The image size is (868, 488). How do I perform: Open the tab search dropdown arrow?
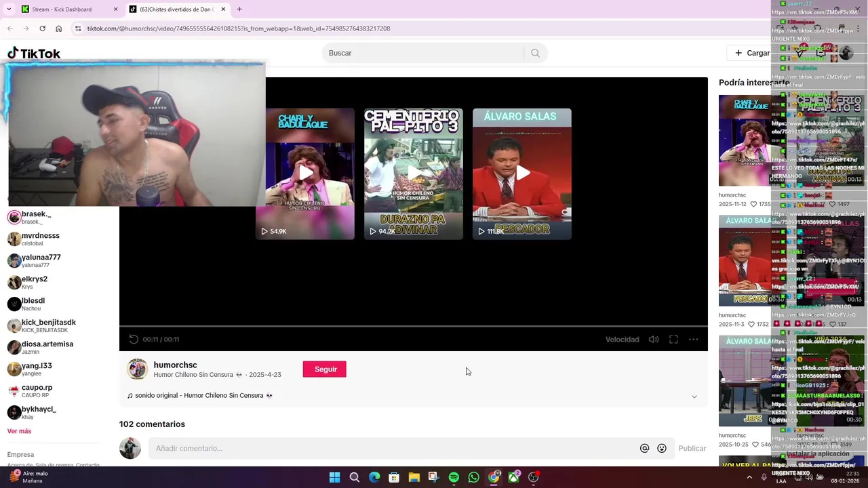[8, 9]
